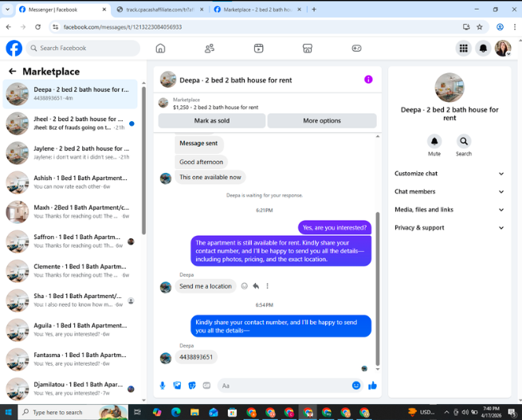Open Chrome profile icon in toolbar
This screenshot has width=522, height=420.
tap(500, 27)
